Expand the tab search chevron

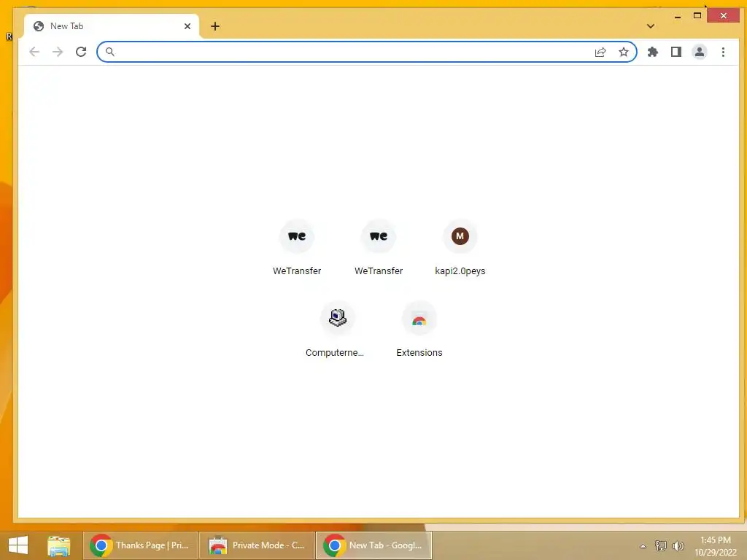pyautogui.click(x=651, y=26)
